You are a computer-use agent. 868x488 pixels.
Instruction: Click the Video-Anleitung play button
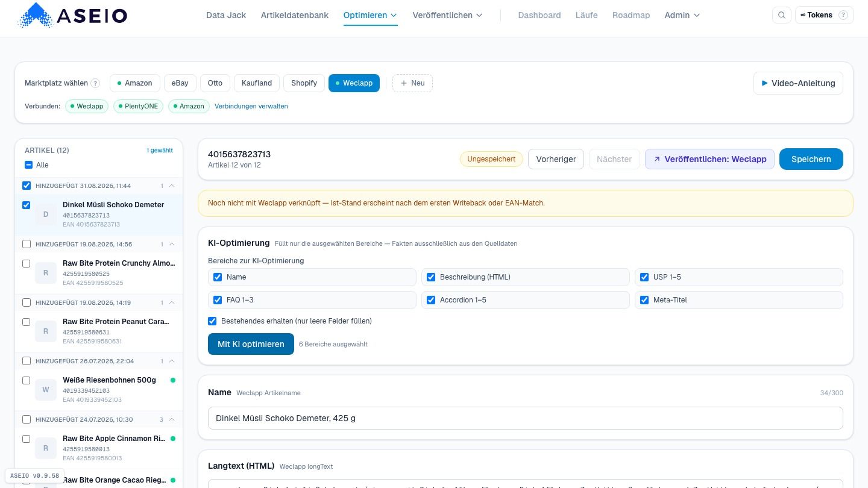click(x=798, y=83)
